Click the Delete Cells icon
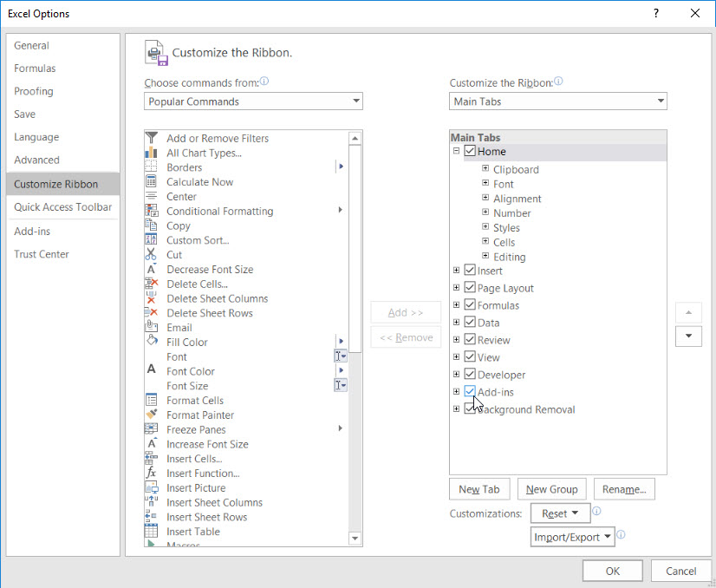 (151, 284)
